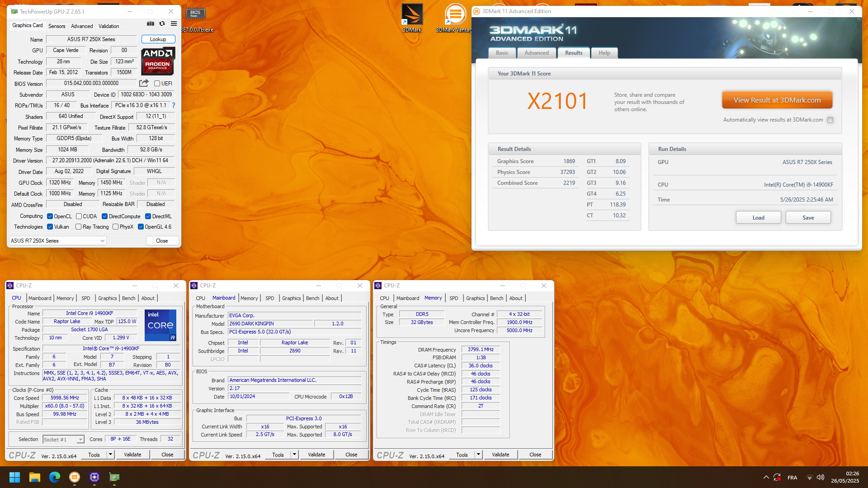Open Microsoft Edge from taskbar
Screen dimensions: 868x488
pos(55,477)
